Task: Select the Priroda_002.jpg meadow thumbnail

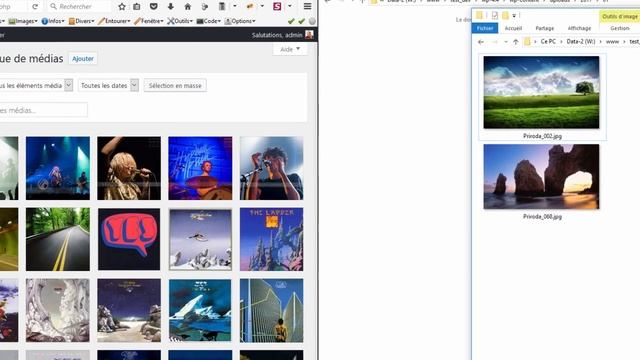Action: (541, 92)
